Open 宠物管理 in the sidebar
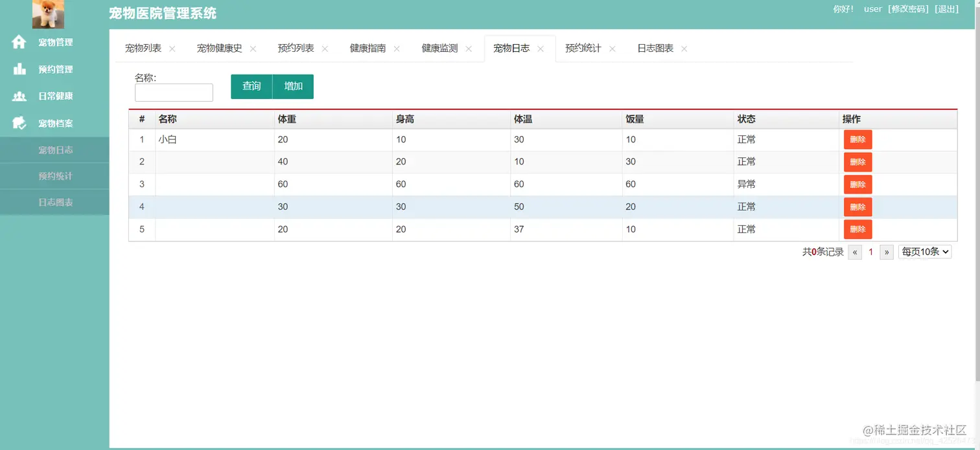This screenshot has height=450, width=980. click(54, 42)
